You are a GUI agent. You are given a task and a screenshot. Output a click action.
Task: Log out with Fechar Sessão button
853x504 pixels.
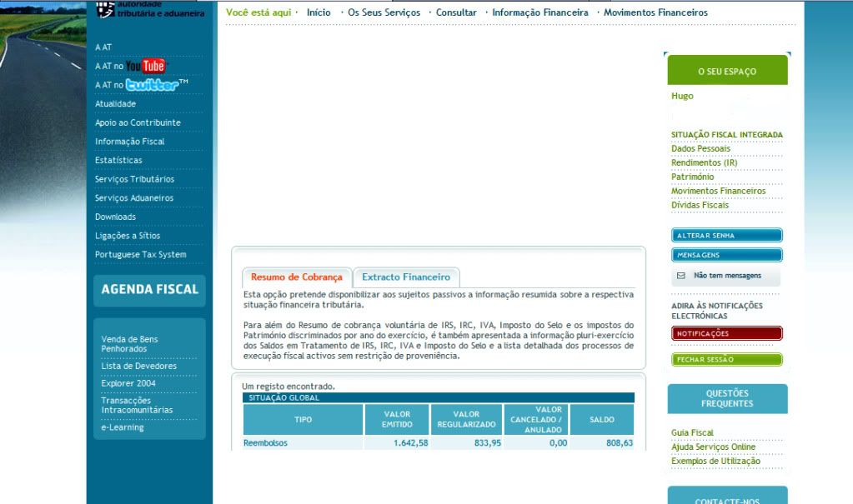[726, 360]
